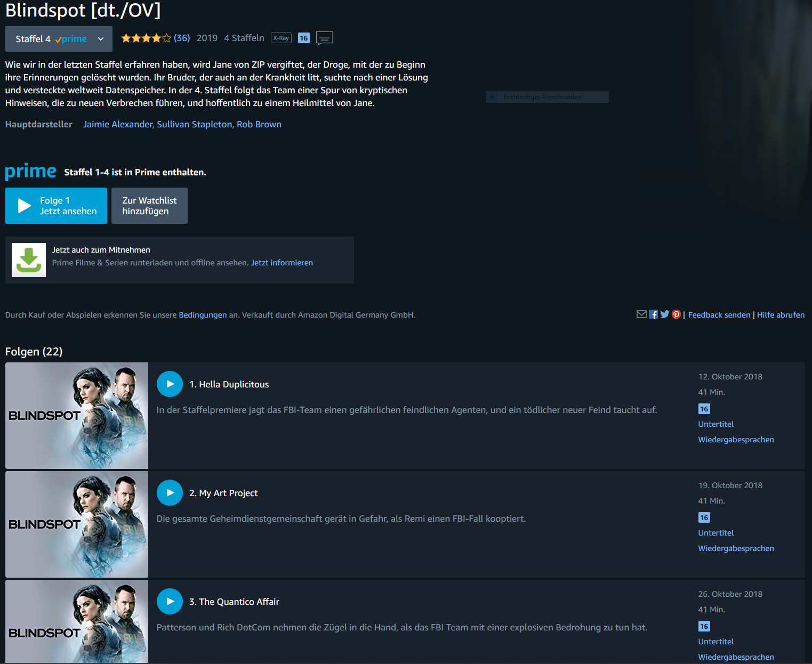This screenshot has height=664, width=812.
Task: Play episode 1 Hella Duplicitous
Action: click(x=170, y=384)
